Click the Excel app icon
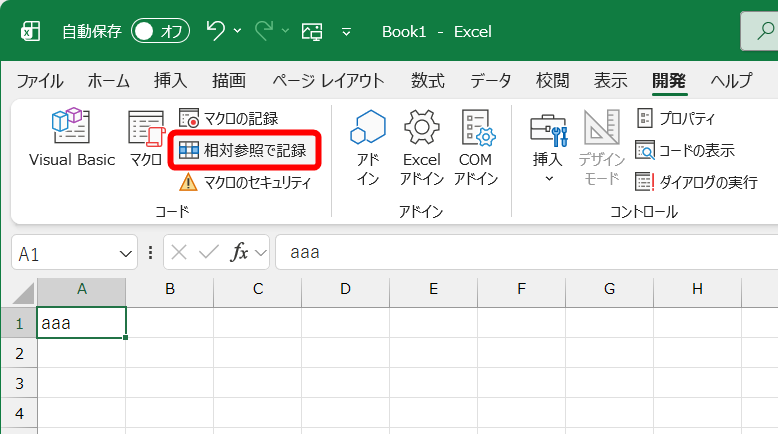The height and width of the screenshot is (434, 778). point(30,32)
